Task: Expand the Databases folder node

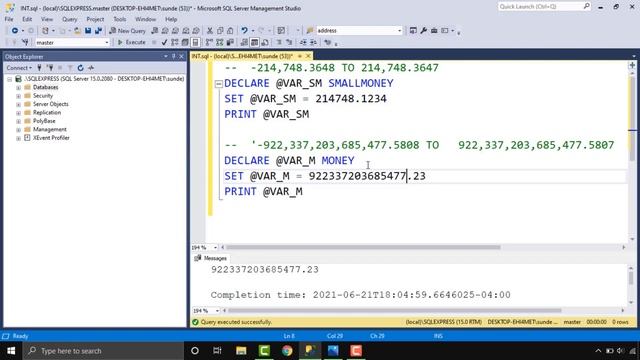Action: pos(18,87)
